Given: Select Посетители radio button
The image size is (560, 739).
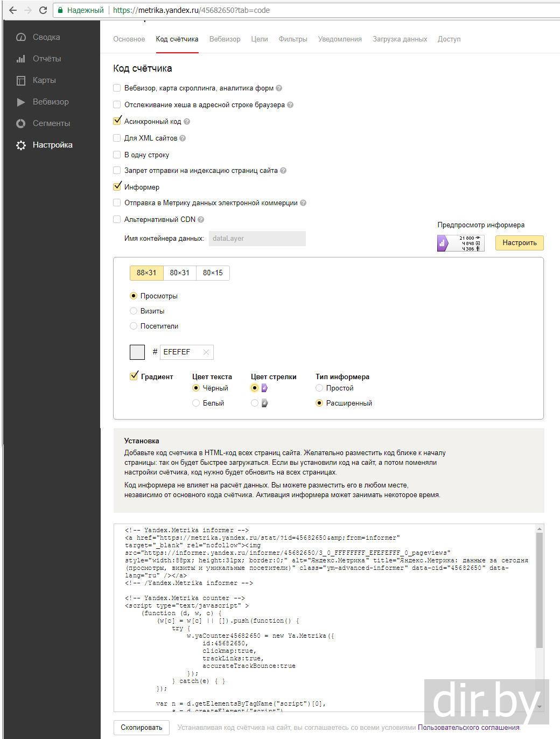Looking at the screenshot, I should [x=134, y=326].
